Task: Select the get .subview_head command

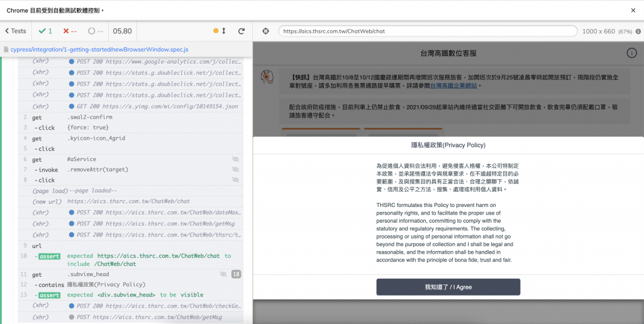Action: coord(131,274)
